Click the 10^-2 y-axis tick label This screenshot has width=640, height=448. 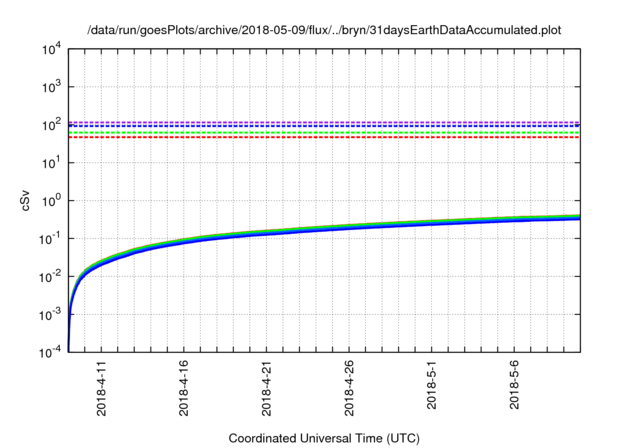[x=50, y=276]
